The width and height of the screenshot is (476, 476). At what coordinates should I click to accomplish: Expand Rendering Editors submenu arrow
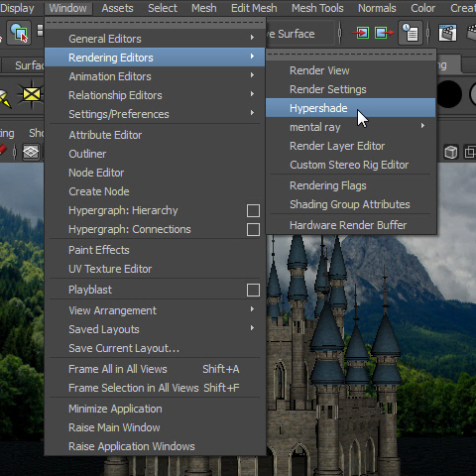(252, 57)
